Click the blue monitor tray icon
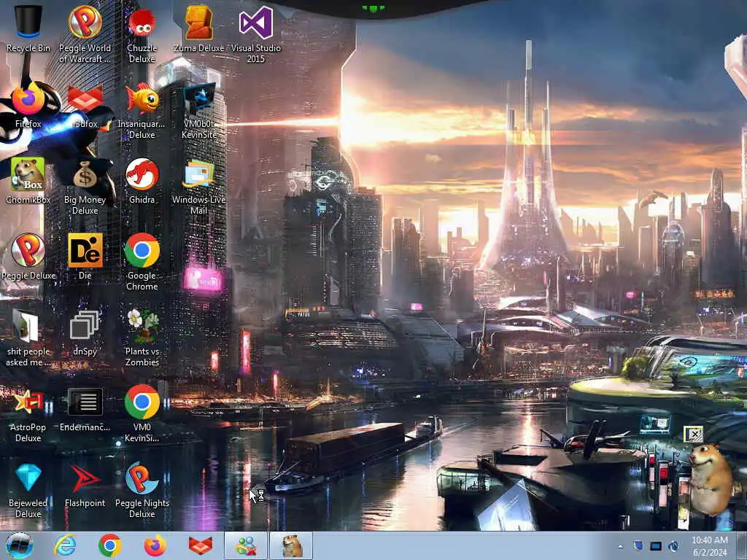This screenshot has height=560, width=747. tap(656, 545)
